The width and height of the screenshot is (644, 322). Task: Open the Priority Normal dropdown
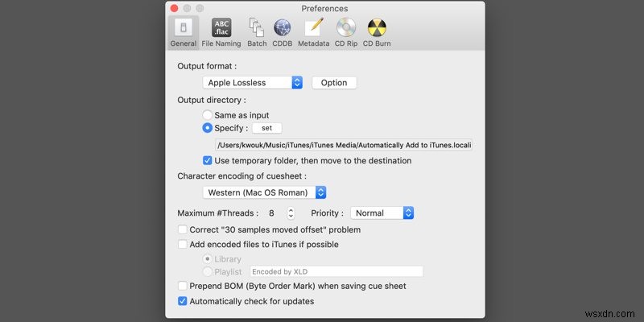[382, 213]
